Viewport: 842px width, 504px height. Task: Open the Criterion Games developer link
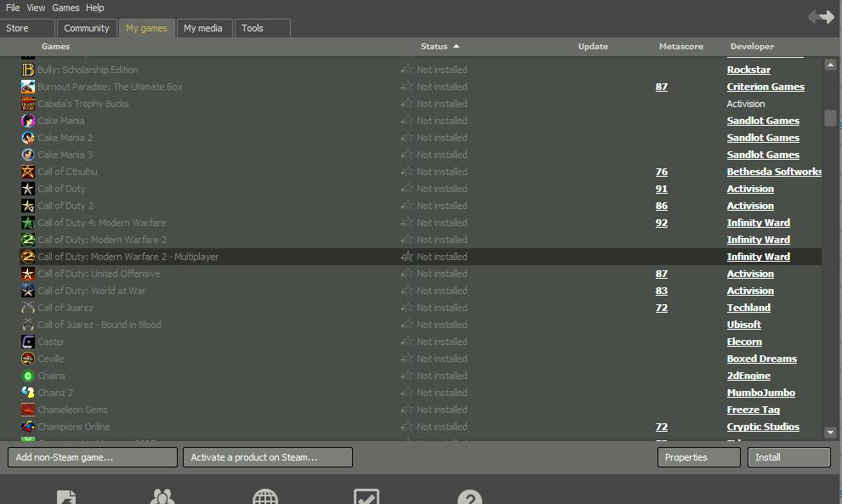[x=765, y=87]
